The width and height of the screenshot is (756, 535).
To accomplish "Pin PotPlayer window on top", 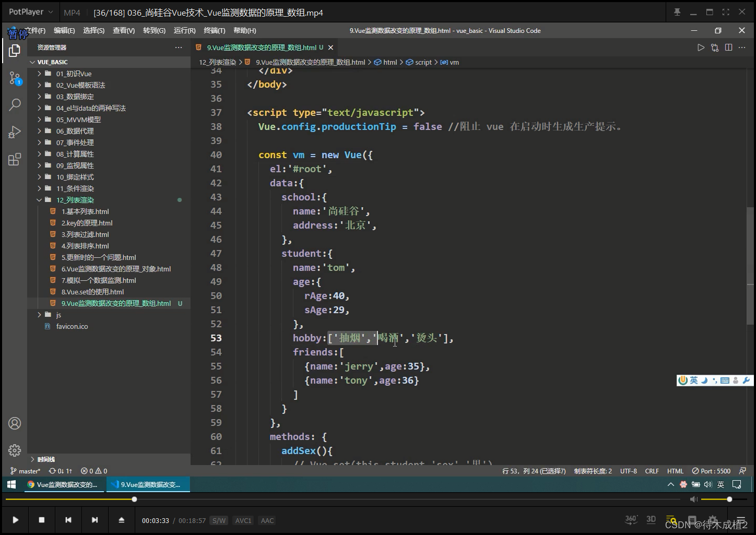I will tap(677, 12).
